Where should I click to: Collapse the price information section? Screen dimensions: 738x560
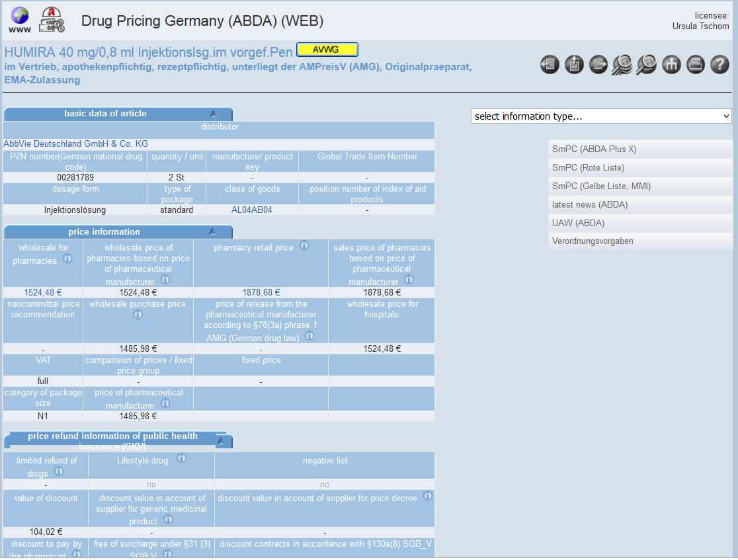(212, 232)
